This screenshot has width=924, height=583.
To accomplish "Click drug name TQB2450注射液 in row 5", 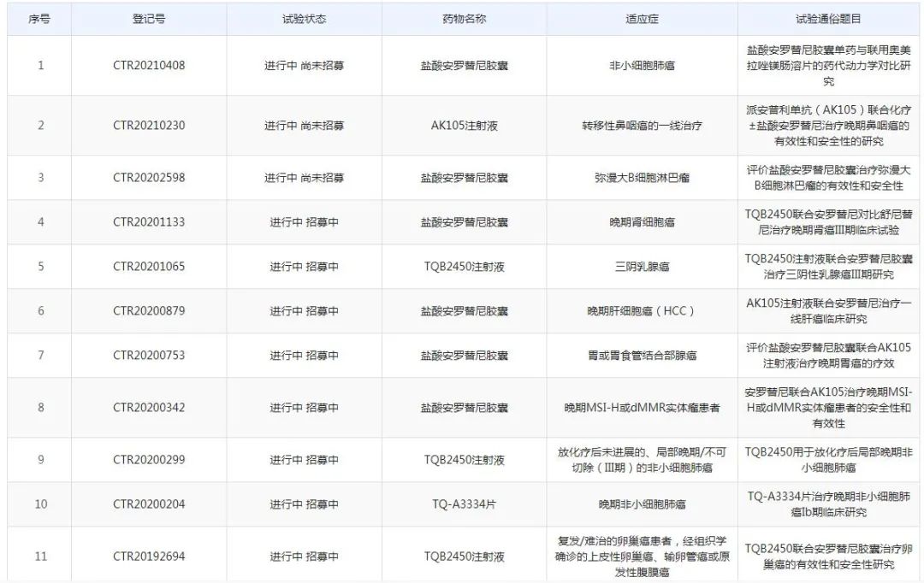I will tap(465, 267).
